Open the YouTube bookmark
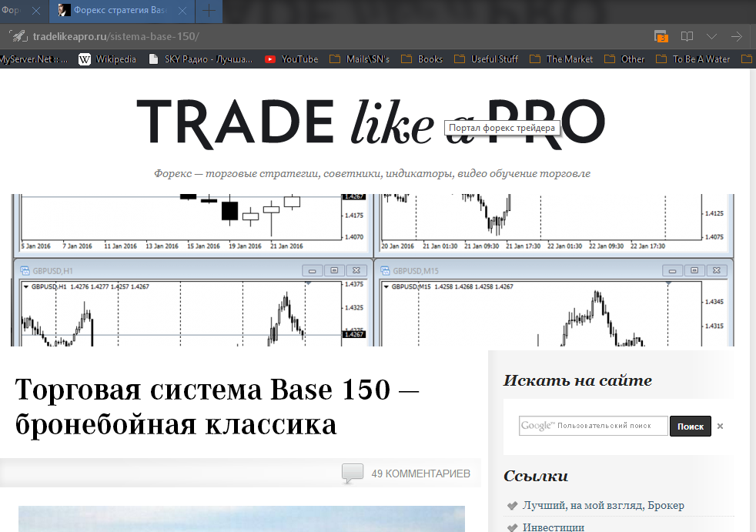Image resolution: width=756 pixels, height=532 pixels. tap(291, 59)
